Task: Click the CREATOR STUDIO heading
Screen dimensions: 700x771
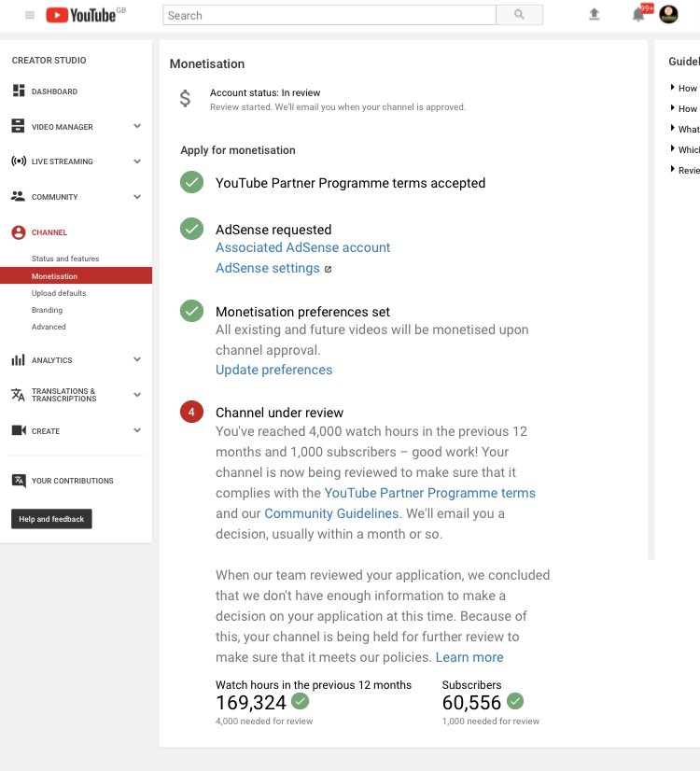Action: tap(49, 60)
